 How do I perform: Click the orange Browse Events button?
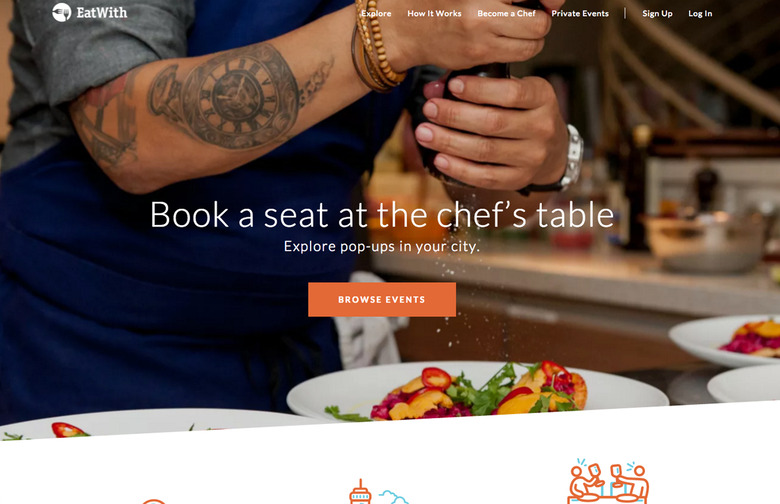click(382, 300)
